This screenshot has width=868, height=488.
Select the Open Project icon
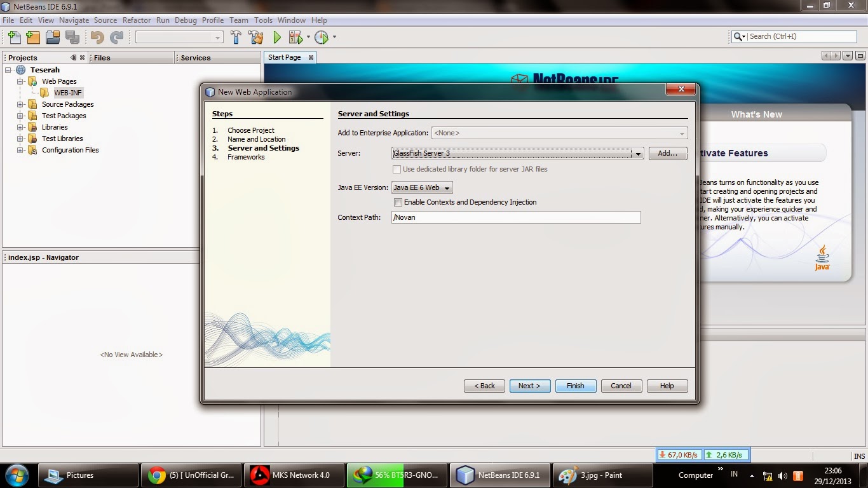[x=53, y=37]
